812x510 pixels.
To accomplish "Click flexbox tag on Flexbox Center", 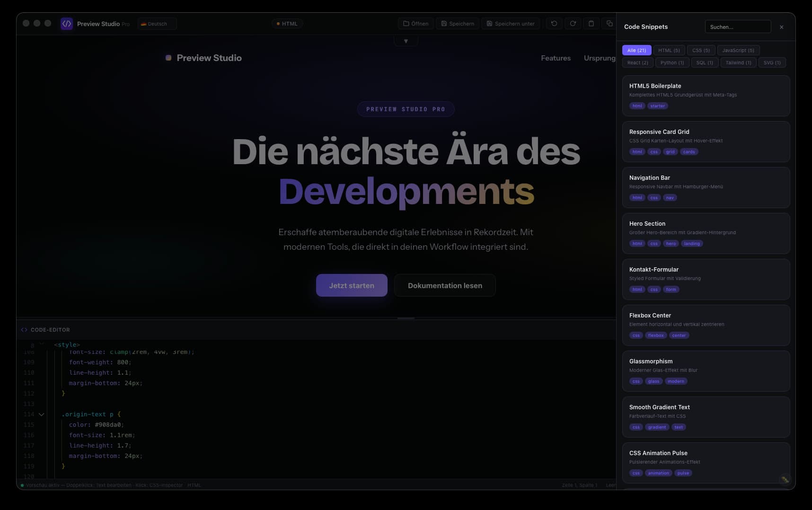I will click(x=655, y=335).
